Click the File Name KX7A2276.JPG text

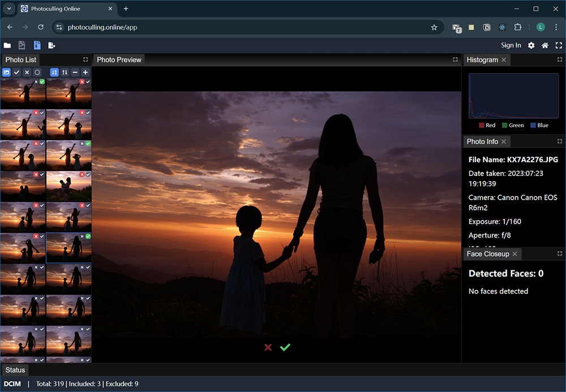pyautogui.click(x=513, y=160)
